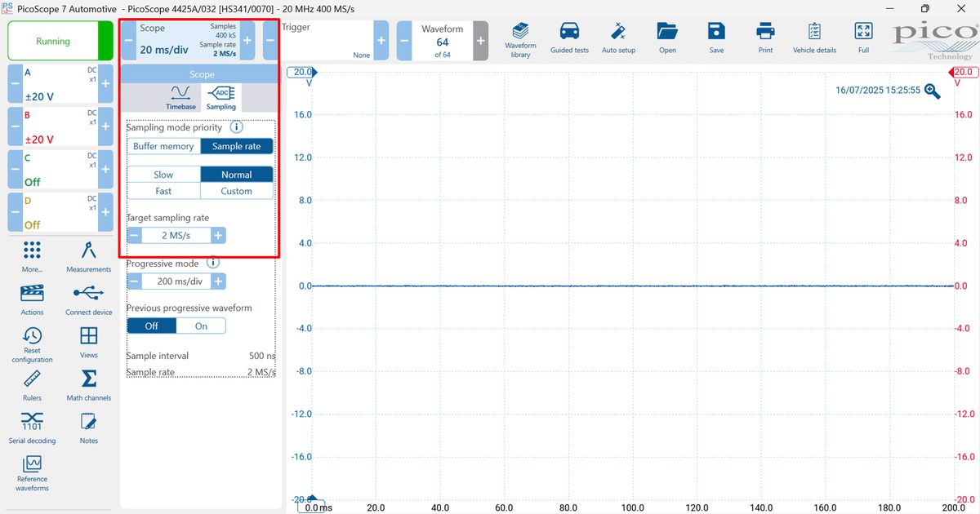
Task: Decrease Channel B range with minus
Action: tap(15, 126)
